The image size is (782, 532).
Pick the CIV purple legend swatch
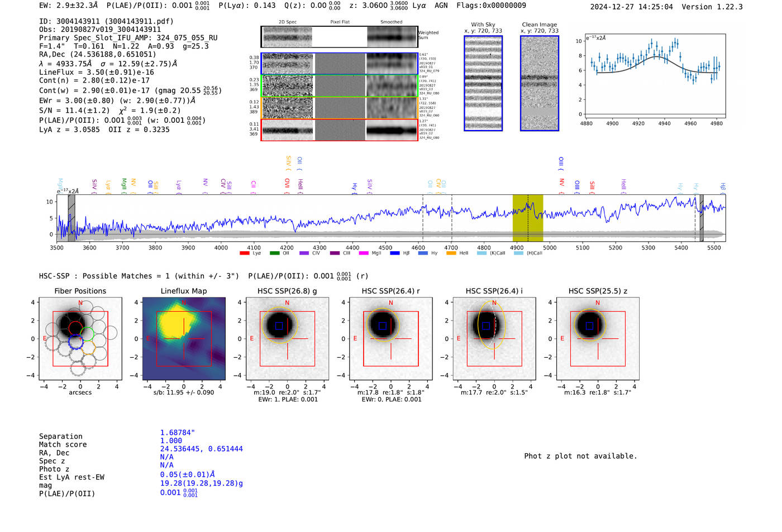pos(304,253)
